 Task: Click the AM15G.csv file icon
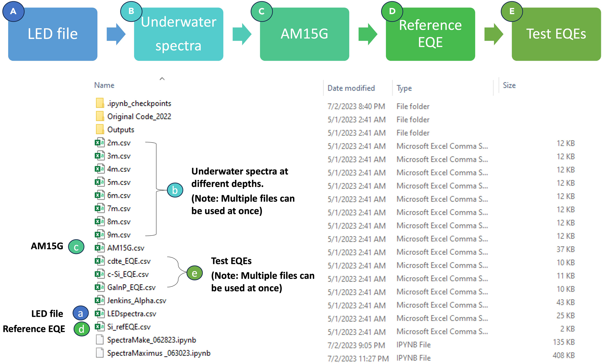point(100,248)
